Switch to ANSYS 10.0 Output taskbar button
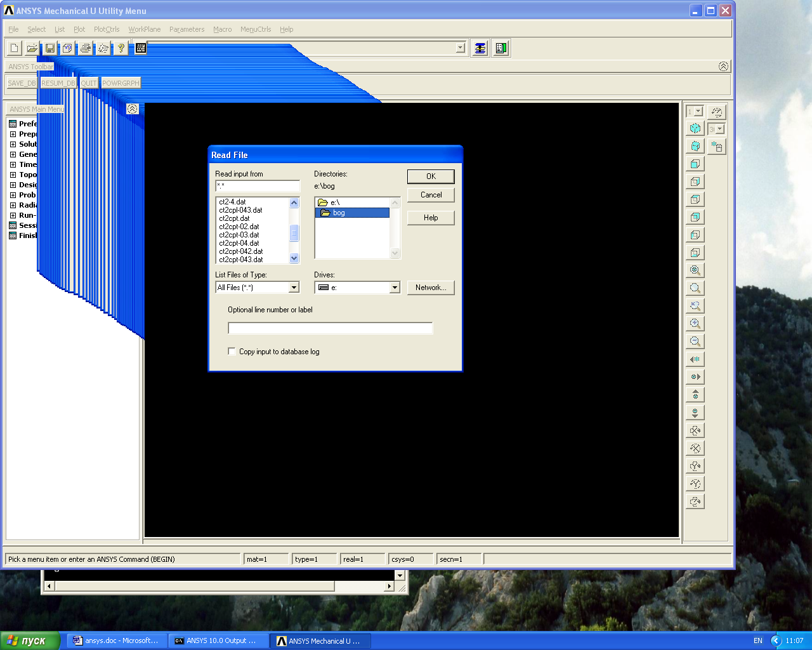 point(218,641)
